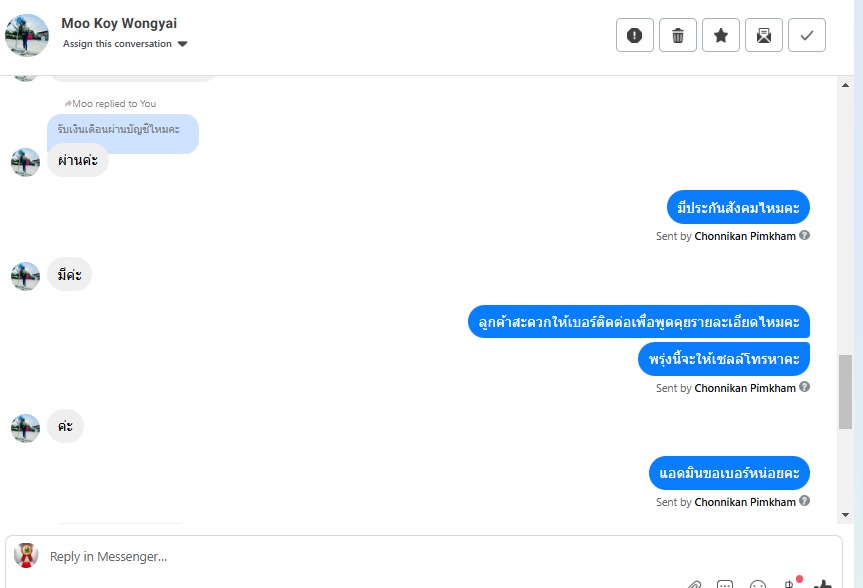Click the scroll down arrow of chat
The width and height of the screenshot is (863, 588).
[845, 515]
